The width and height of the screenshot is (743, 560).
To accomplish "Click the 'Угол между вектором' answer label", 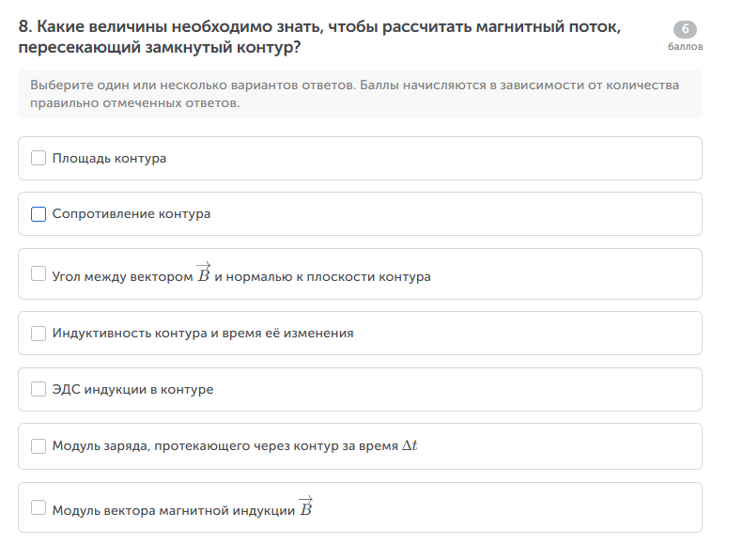I will pyautogui.click(x=122, y=276).
